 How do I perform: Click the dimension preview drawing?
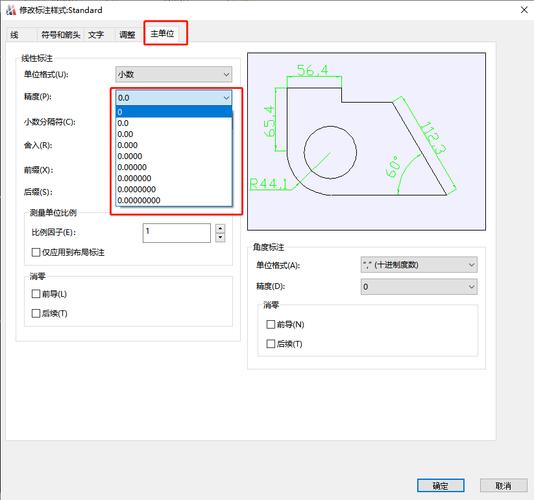pyautogui.click(x=366, y=141)
